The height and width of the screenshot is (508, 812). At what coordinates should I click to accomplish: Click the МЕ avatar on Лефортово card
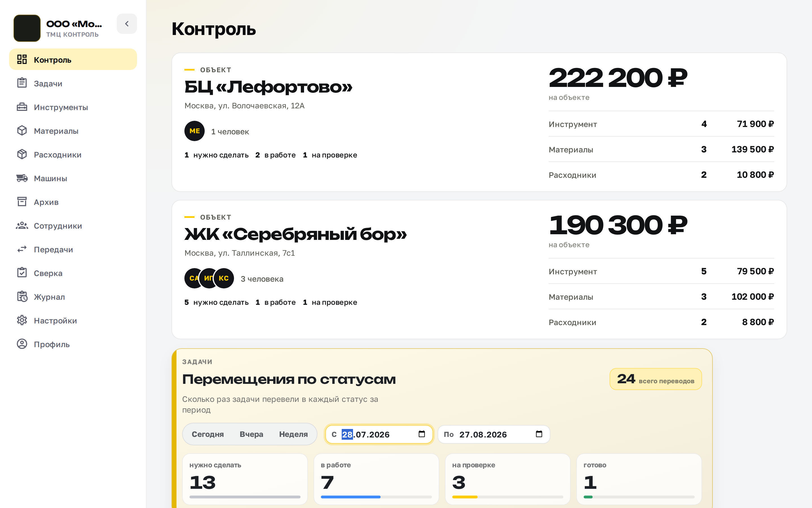[x=195, y=131]
